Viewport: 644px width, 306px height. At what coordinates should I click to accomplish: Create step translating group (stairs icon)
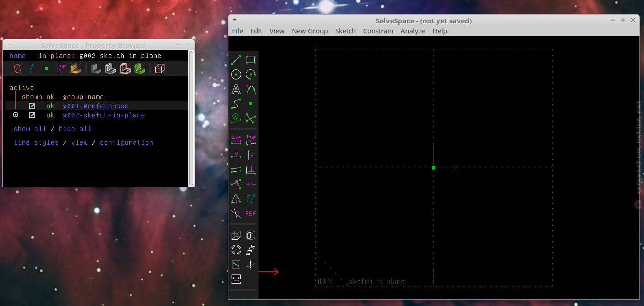pyautogui.click(x=250, y=250)
